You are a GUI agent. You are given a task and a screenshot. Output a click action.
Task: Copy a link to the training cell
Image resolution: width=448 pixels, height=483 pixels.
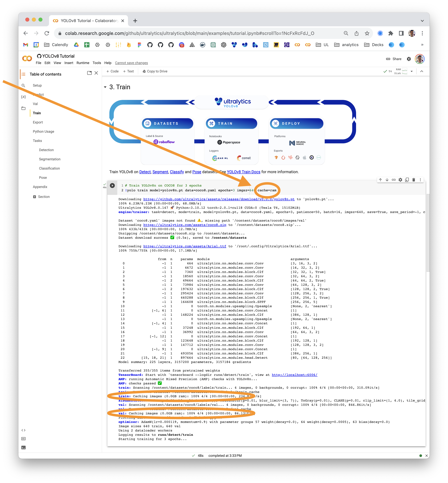coord(394,180)
